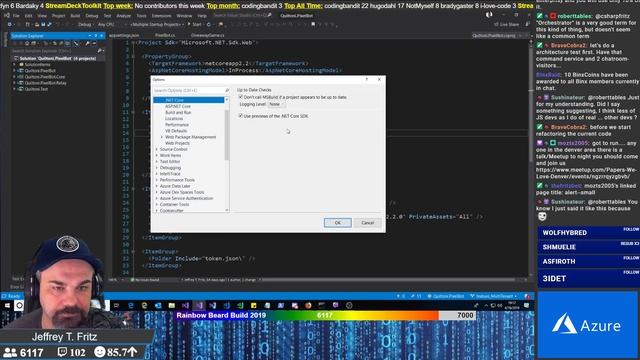Expand IntelliTrace options node
This screenshot has height=360, width=640.
[x=157, y=173]
